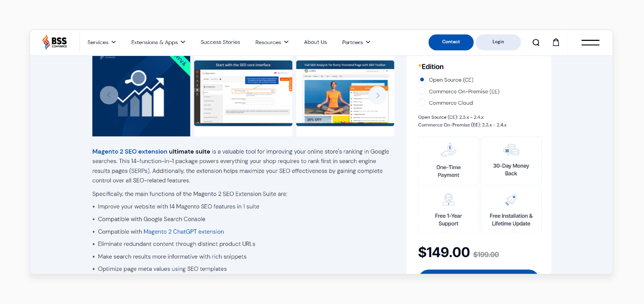Screen dimensions: 644x304
Task: Go to the About Us page
Action: tap(315, 42)
